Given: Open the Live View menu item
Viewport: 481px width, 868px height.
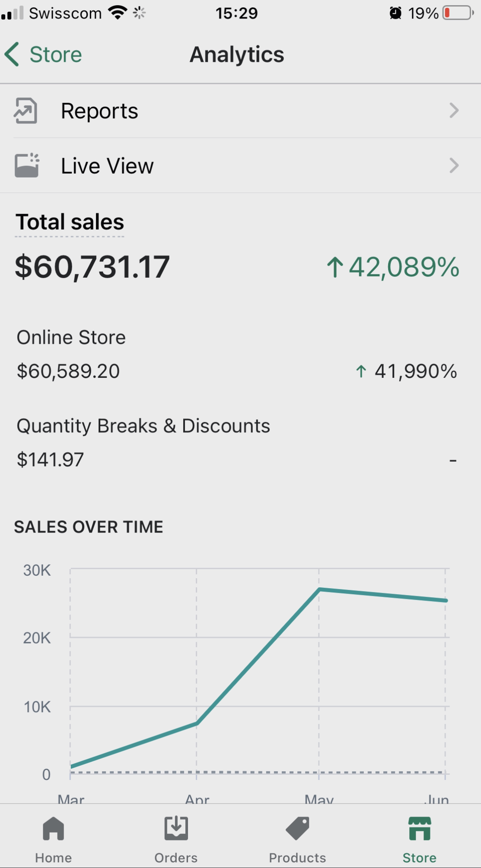Looking at the screenshot, I should [x=107, y=166].
